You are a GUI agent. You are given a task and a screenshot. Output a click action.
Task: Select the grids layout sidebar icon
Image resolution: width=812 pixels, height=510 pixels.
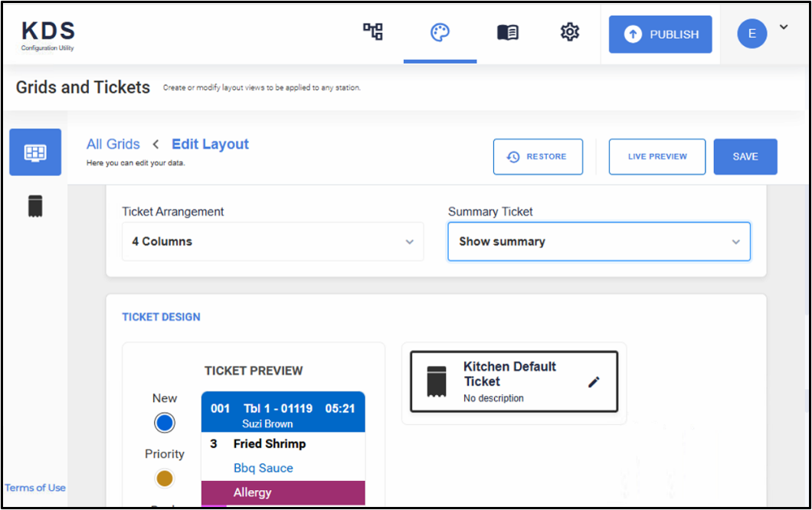[x=35, y=152]
